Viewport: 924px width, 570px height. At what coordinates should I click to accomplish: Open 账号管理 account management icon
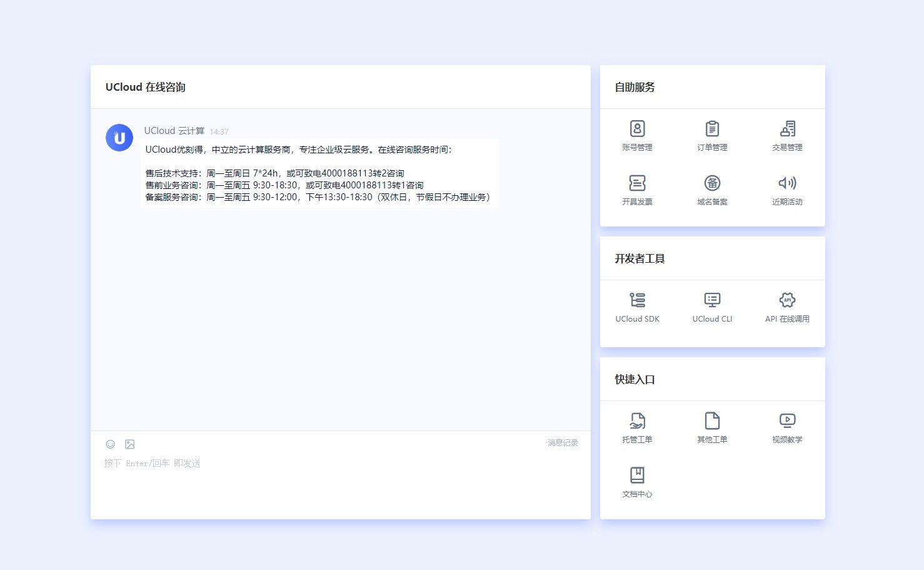tap(637, 129)
